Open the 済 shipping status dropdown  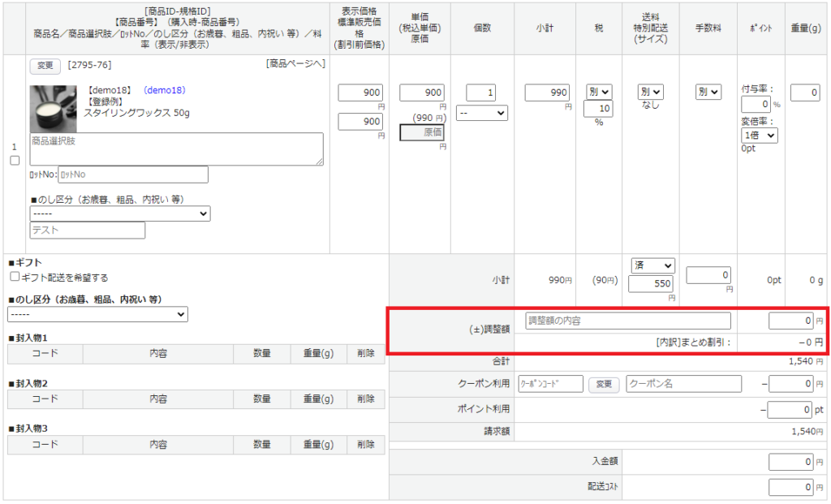tap(653, 265)
